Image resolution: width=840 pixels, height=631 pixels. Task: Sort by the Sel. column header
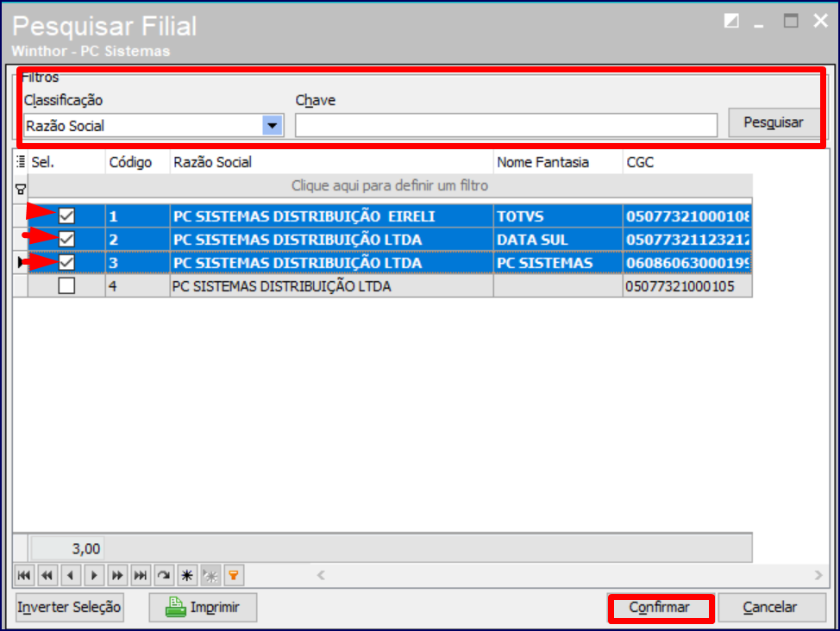[x=66, y=162]
